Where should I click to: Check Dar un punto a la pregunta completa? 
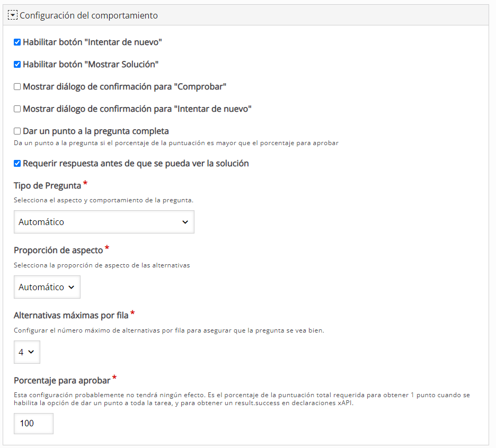17,131
